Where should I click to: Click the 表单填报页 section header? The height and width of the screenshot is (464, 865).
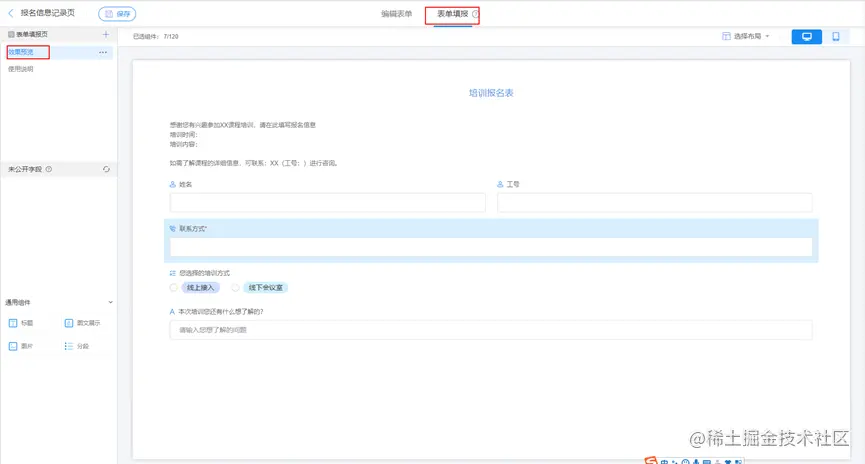click(32, 34)
